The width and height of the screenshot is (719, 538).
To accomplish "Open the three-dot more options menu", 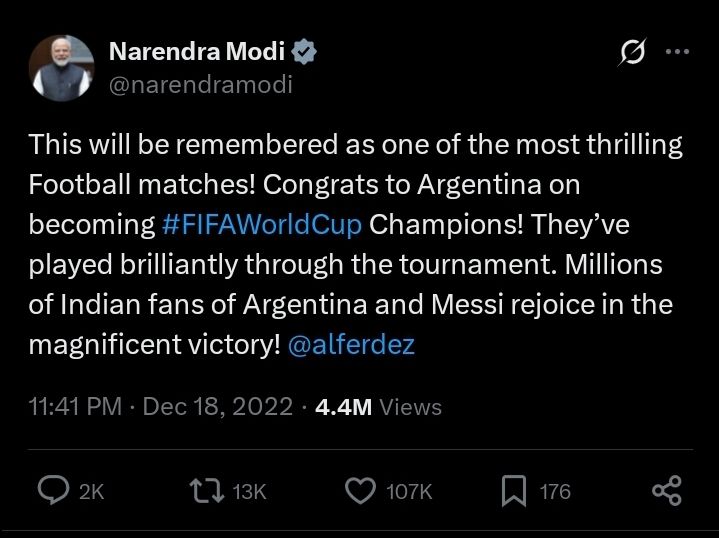I will pos(678,52).
